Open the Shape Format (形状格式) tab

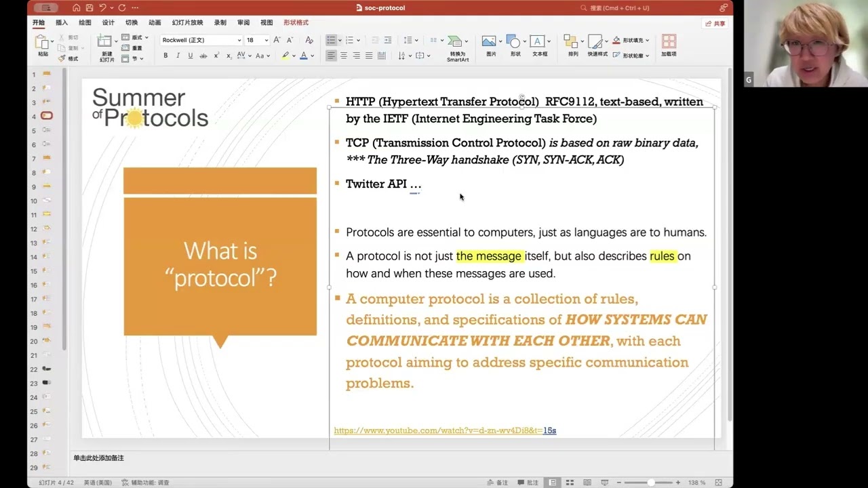tap(296, 22)
